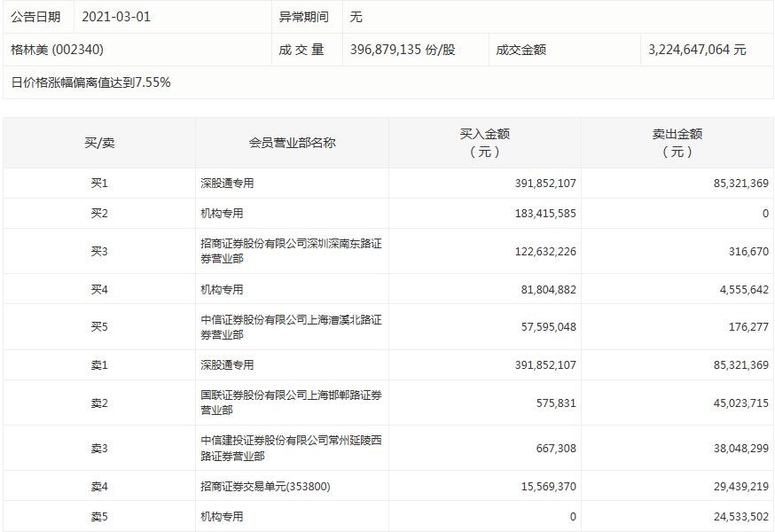Screen dimensions: 775x532
Task: Select volume value 396,879,135 份/股
Action: 403,50
